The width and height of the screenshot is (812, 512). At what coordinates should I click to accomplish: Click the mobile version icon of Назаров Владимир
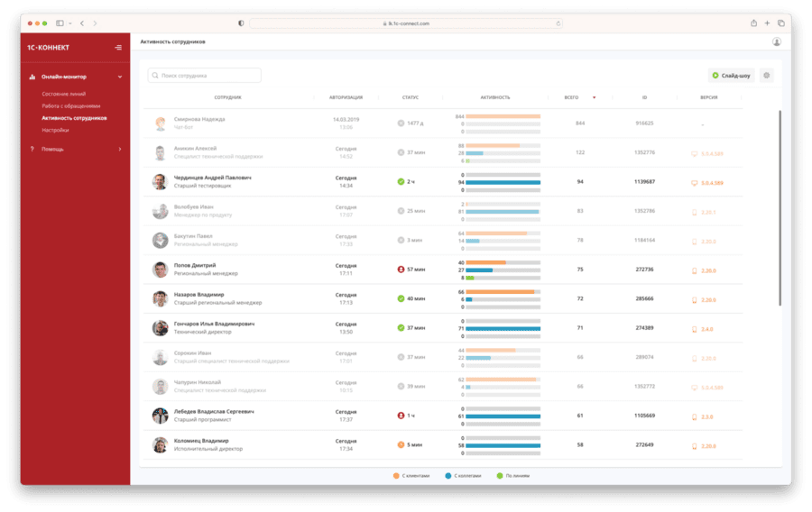695,300
